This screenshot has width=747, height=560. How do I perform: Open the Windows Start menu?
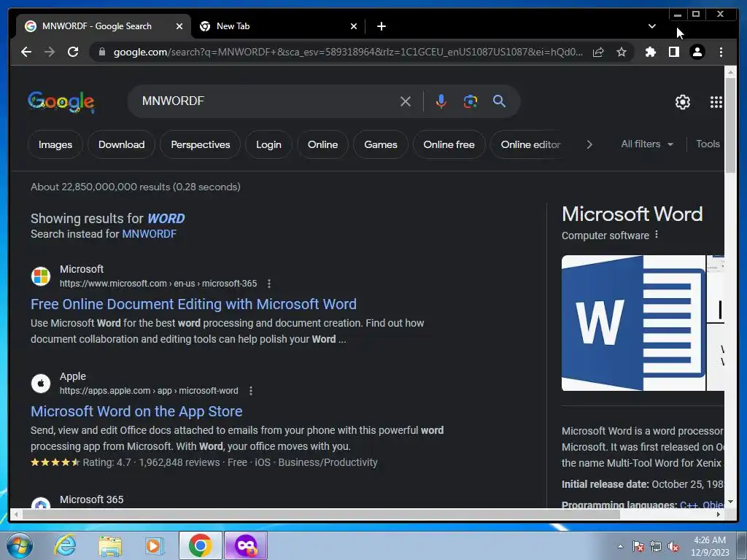tap(20, 545)
